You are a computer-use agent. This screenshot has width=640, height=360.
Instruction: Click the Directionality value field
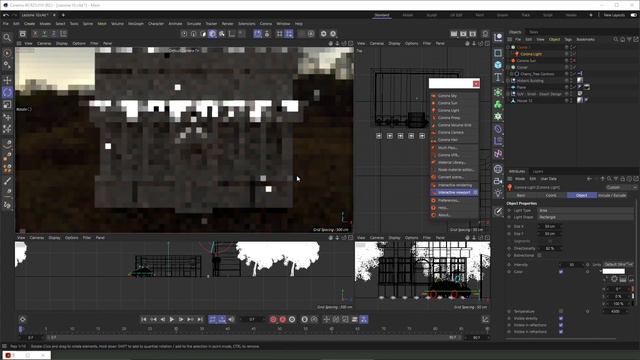point(550,248)
